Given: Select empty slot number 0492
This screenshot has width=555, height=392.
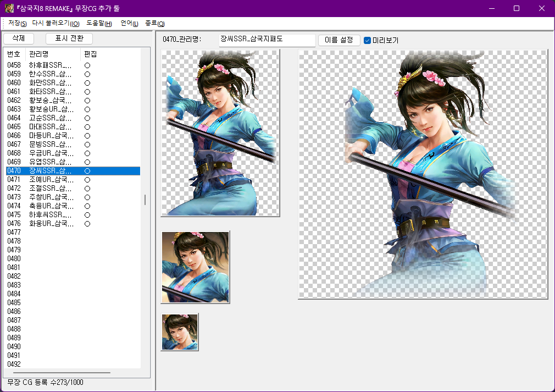Looking at the screenshot, I should 14,365.
